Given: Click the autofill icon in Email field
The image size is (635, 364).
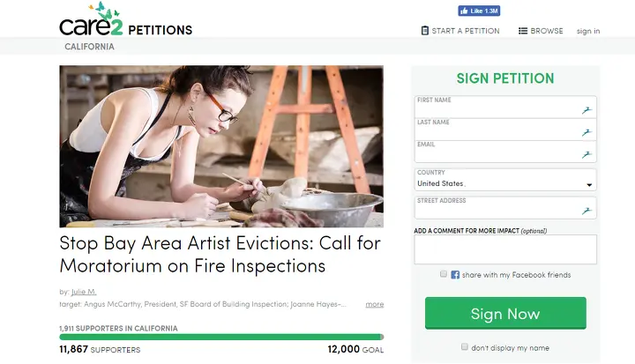Looking at the screenshot, I should (x=585, y=154).
